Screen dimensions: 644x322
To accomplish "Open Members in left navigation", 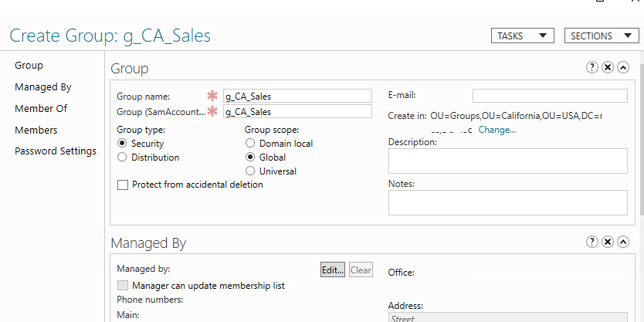I will coord(36,130).
